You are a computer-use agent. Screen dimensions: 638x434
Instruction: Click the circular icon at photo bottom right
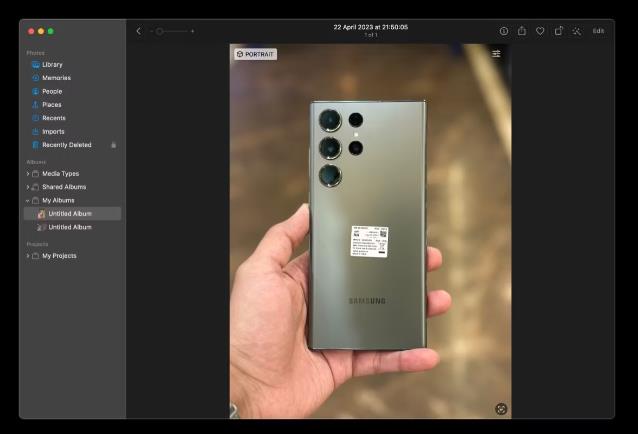pyautogui.click(x=501, y=408)
